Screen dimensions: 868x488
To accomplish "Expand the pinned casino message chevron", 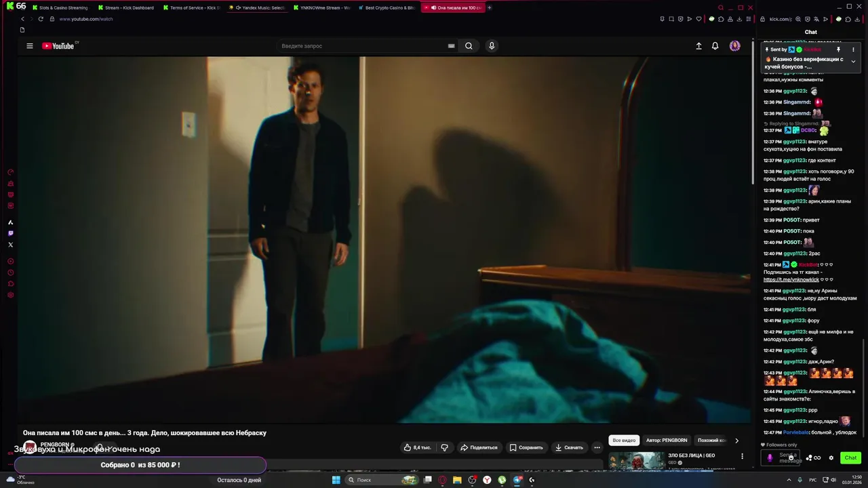I will (x=853, y=62).
